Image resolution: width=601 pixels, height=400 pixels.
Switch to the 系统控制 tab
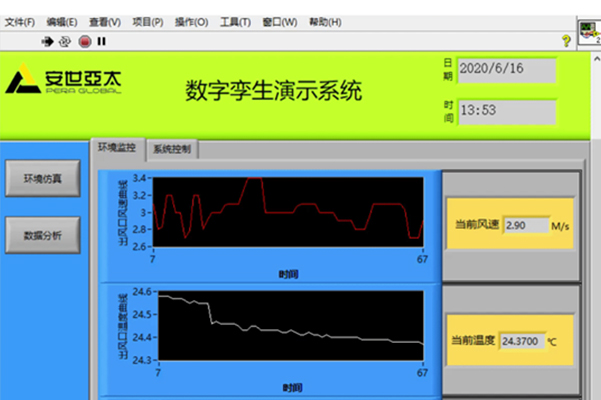[174, 149]
